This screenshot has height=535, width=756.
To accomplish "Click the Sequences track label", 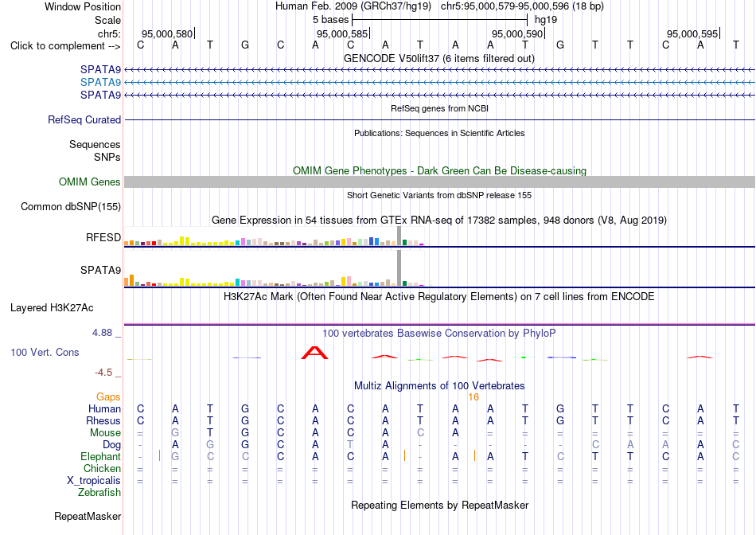I will click(95, 144).
